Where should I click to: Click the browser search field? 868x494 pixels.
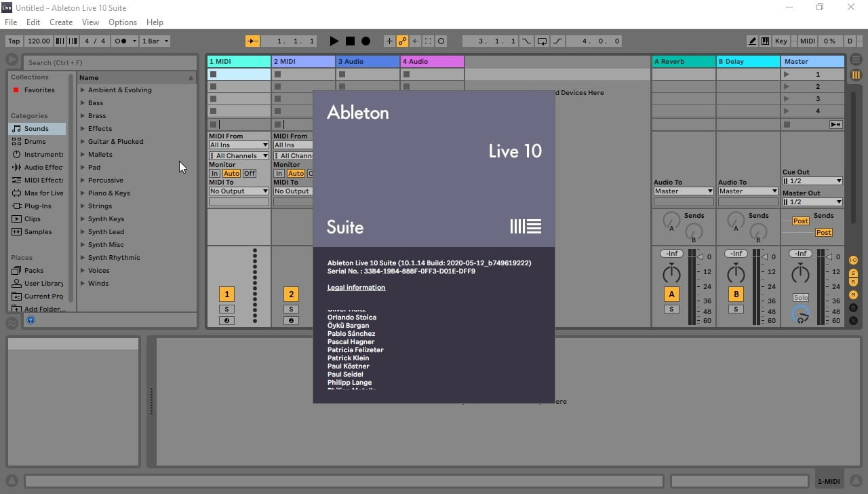[110, 62]
